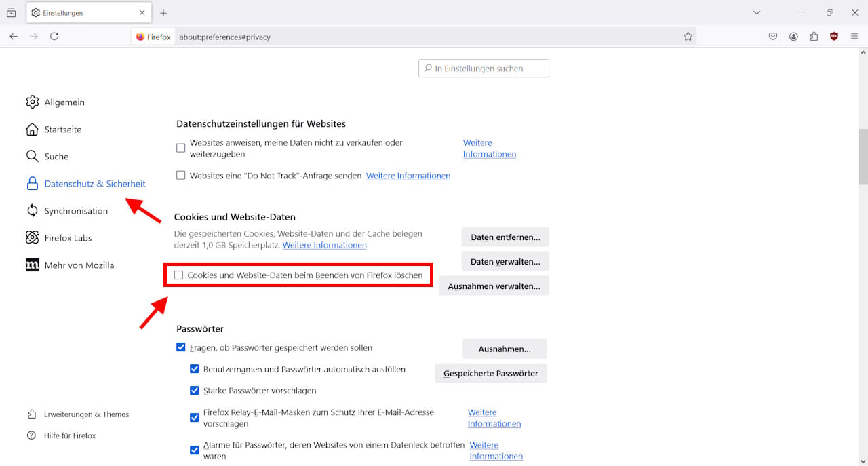Open the Firefox account icon
Image resolution: width=868 pixels, height=466 pixels.
coord(793,36)
